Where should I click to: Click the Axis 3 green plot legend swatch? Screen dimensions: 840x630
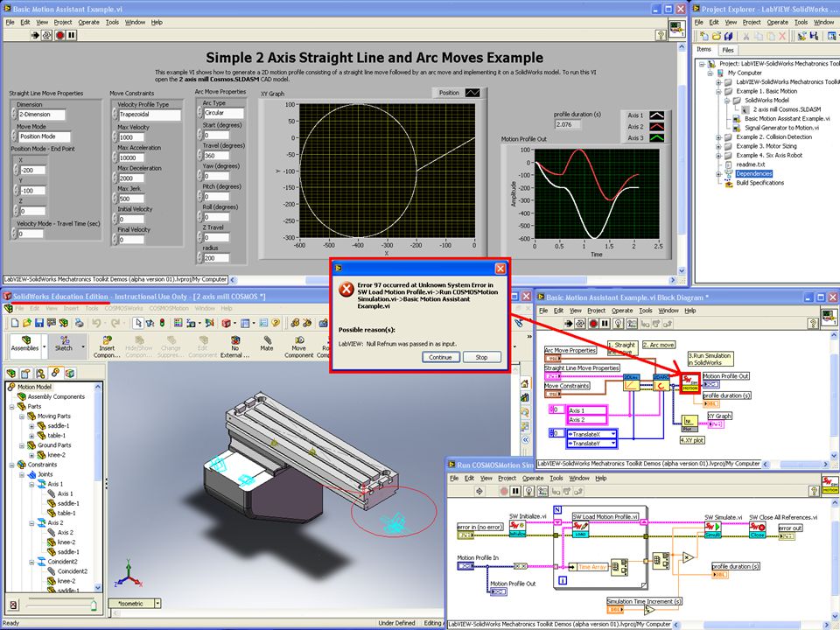tap(657, 137)
